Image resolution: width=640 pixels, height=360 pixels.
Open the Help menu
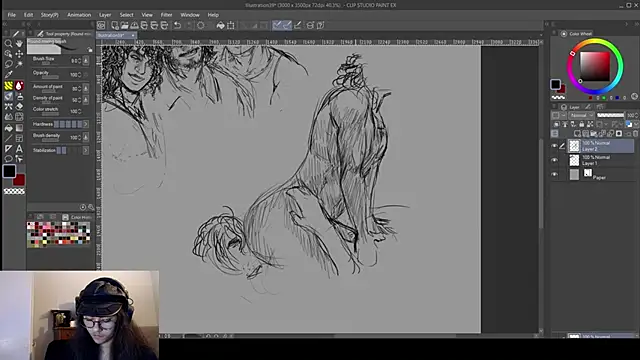pos(213,15)
